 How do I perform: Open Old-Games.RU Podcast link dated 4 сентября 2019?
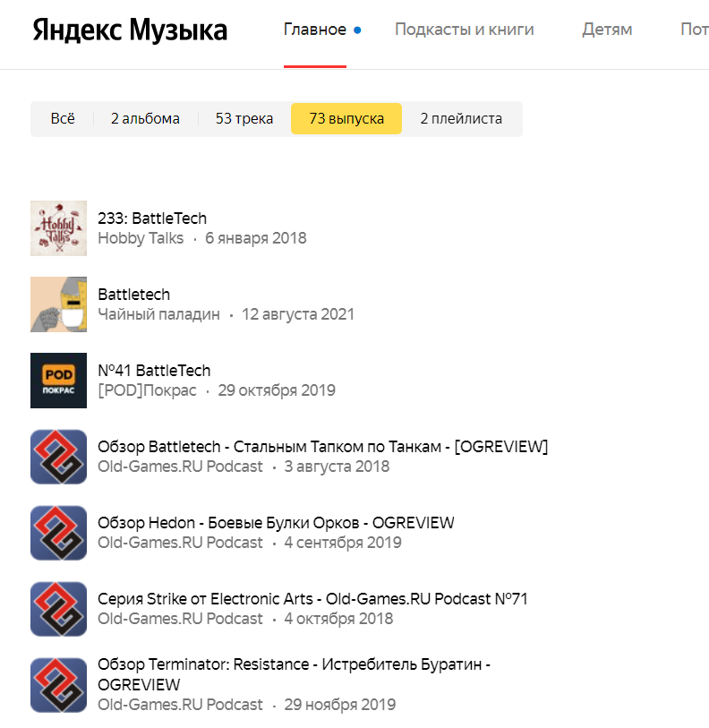[x=180, y=543]
